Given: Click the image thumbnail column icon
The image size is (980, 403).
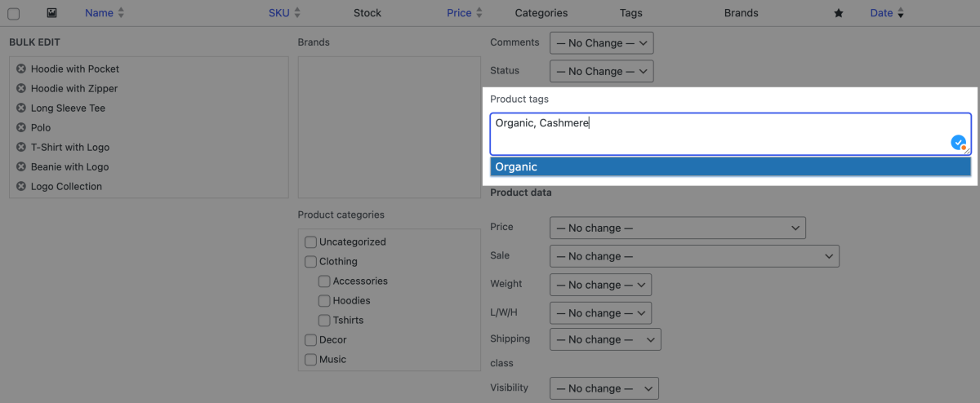Looking at the screenshot, I should pyautogui.click(x=51, y=13).
